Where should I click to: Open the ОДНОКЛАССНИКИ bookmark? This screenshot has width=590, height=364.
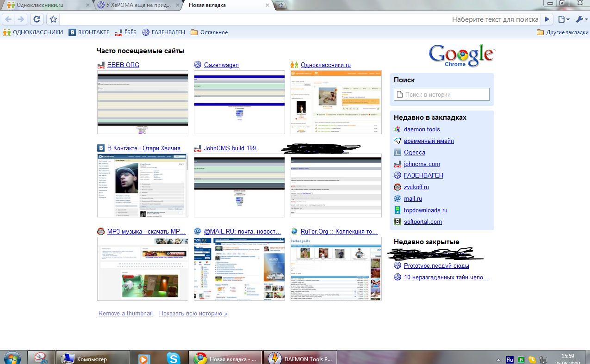tap(33, 32)
